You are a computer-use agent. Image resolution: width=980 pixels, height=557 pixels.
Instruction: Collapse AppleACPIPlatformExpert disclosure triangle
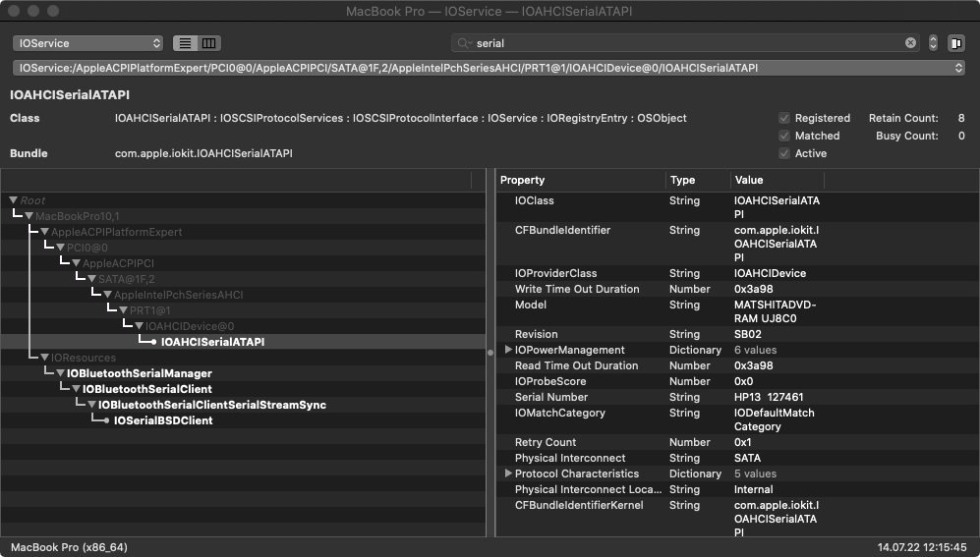coord(44,232)
